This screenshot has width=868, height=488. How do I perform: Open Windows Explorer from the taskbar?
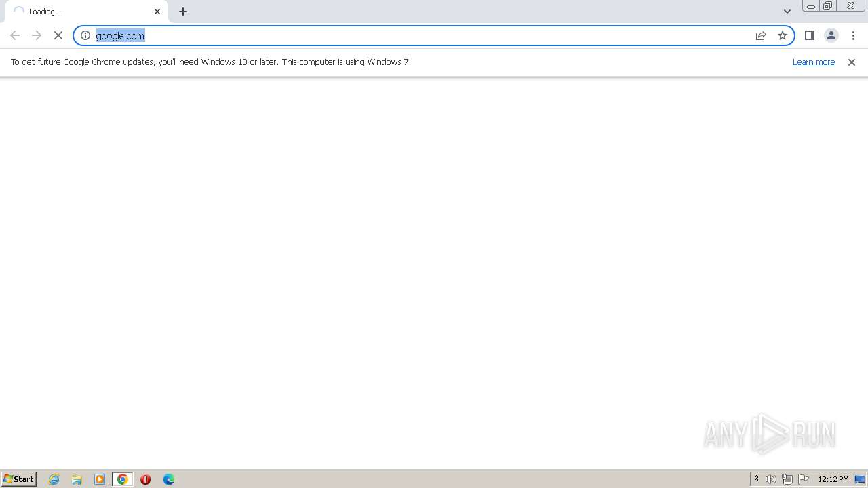(77, 479)
